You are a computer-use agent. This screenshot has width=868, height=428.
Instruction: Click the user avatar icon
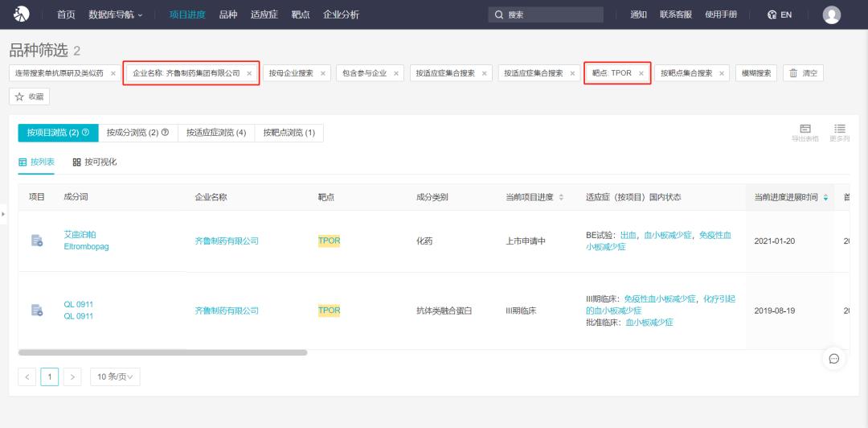click(832, 14)
